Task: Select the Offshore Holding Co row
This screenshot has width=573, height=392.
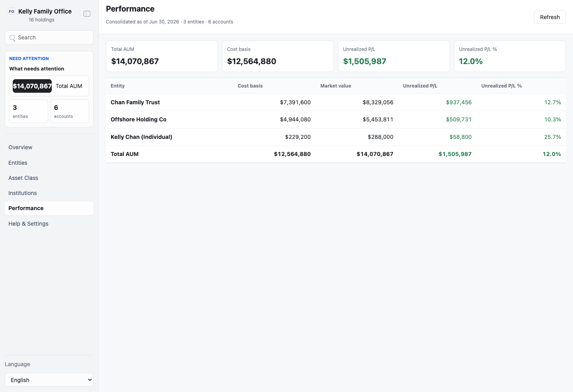Action: tap(336, 119)
